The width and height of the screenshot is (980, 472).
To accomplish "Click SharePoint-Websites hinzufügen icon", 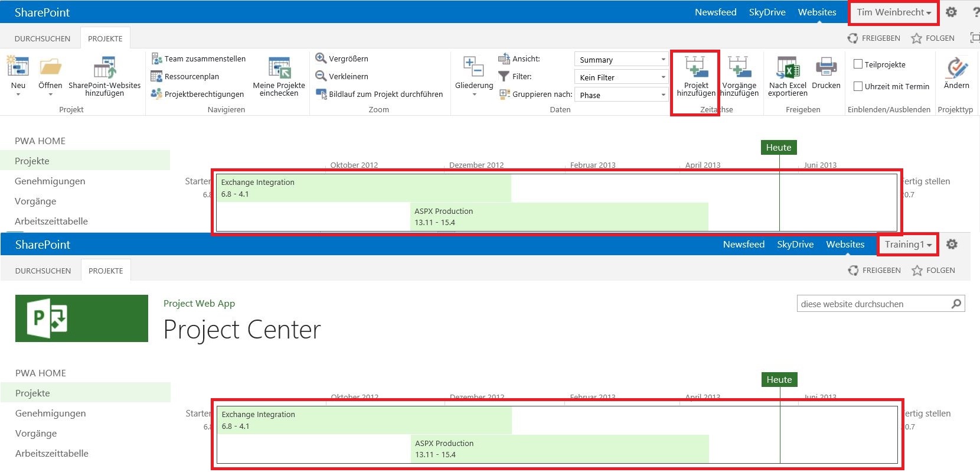I will (x=104, y=67).
